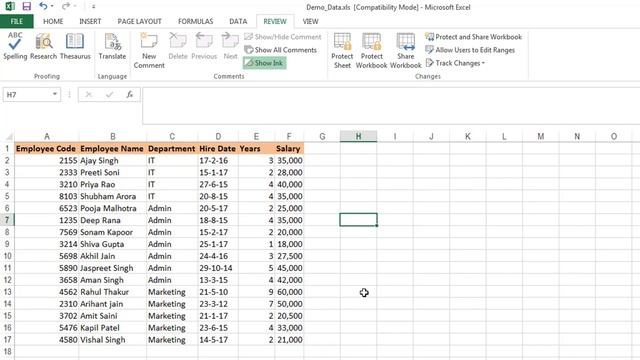Open the Thesaurus tool
640x360 pixels.
(75, 46)
